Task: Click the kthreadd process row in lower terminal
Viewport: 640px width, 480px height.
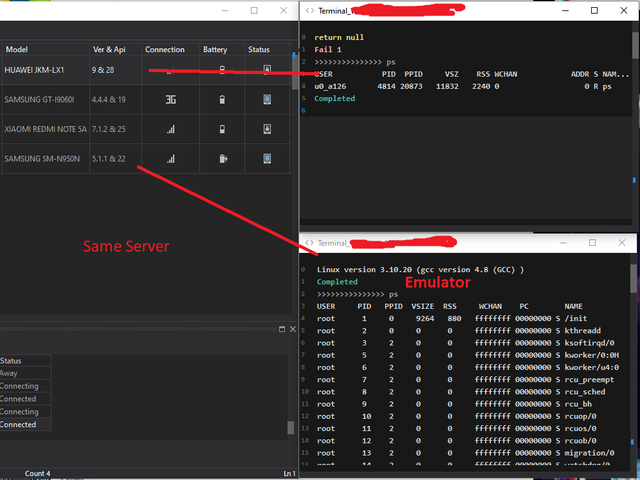Action: pos(459,331)
